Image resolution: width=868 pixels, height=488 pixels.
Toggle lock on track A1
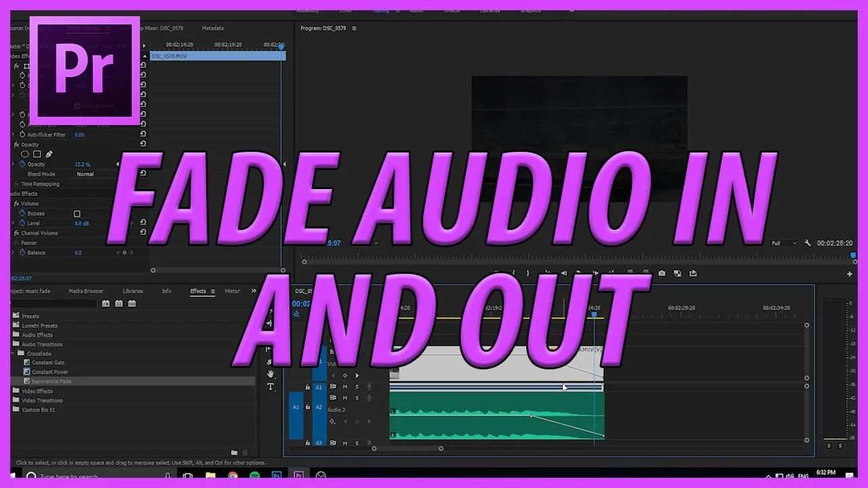[x=308, y=387]
